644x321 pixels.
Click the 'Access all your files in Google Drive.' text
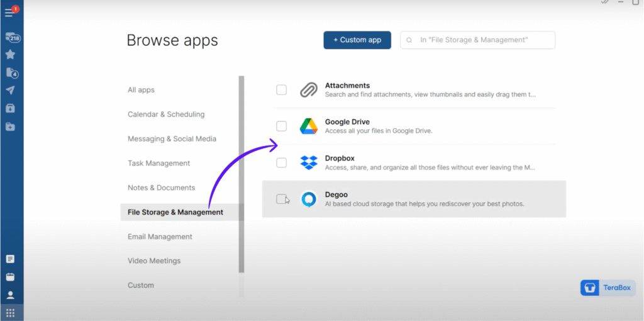pyautogui.click(x=379, y=131)
